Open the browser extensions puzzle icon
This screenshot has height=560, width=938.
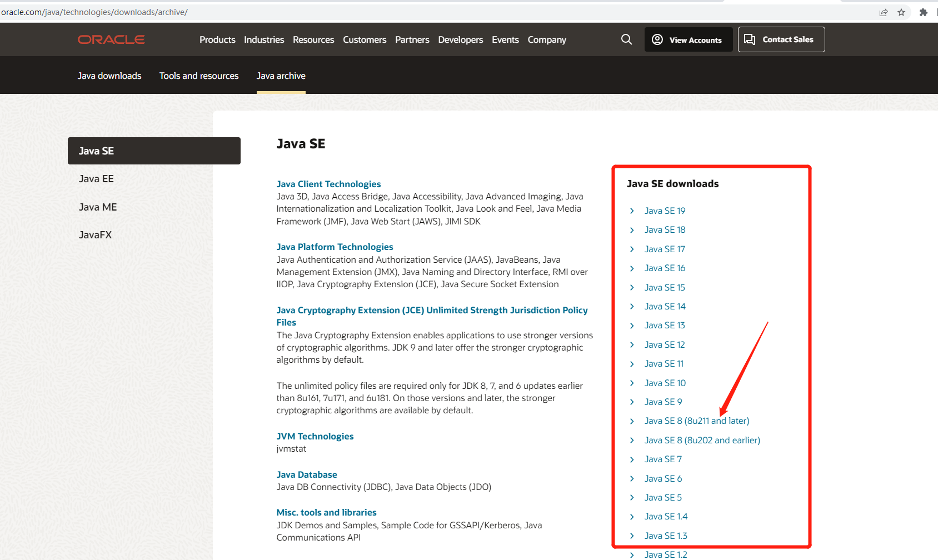(x=924, y=12)
